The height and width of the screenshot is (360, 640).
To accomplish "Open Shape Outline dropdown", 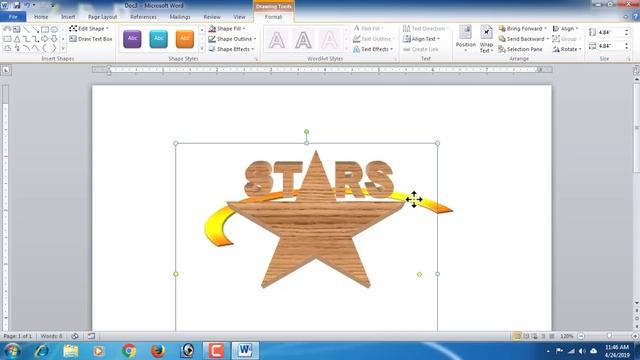I will [x=232, y=39].
